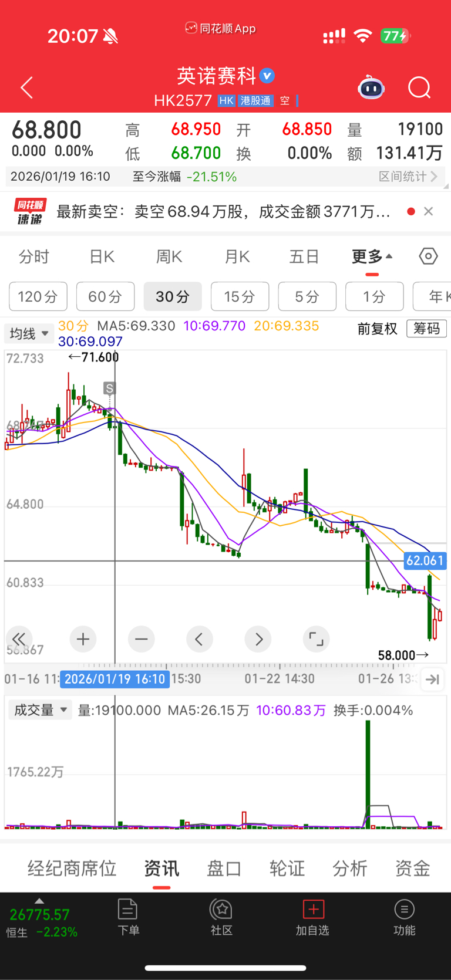Viewport: 451px width, 980px height.
Task: Tap the 62.061 price label on chart
Action: (x=425, y=560)
